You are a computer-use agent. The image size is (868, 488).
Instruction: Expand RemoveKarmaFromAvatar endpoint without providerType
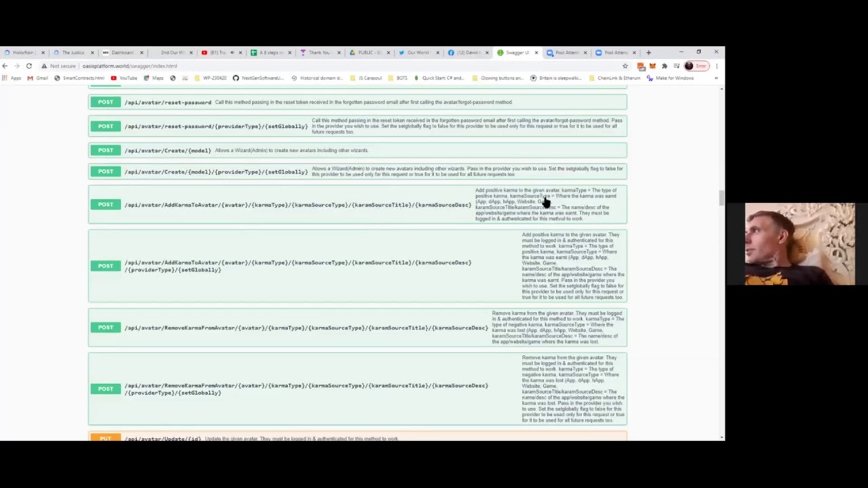(357, 328)
